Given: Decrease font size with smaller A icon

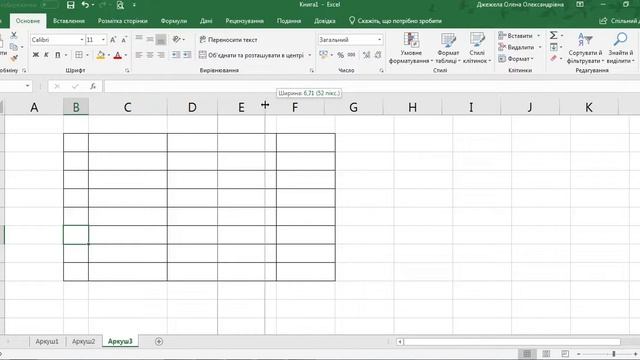Looking at the screenshot, I should pos(124,40).
